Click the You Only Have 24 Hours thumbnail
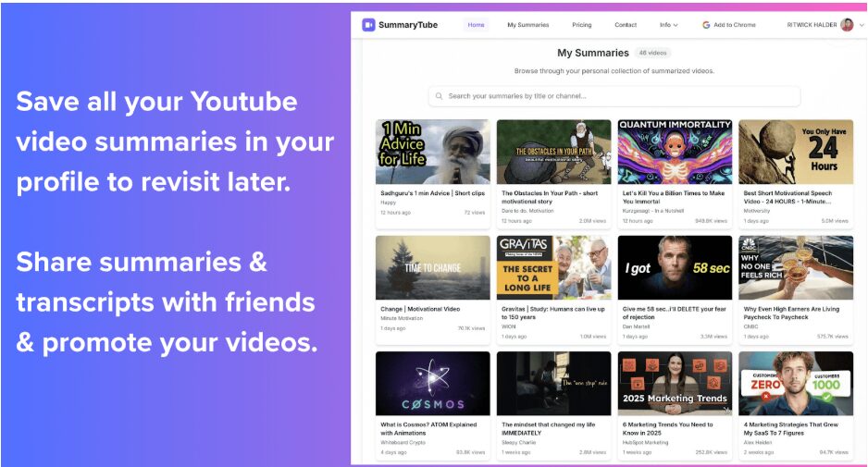This screenshot has width=868, height=467. tap(796, 152)
